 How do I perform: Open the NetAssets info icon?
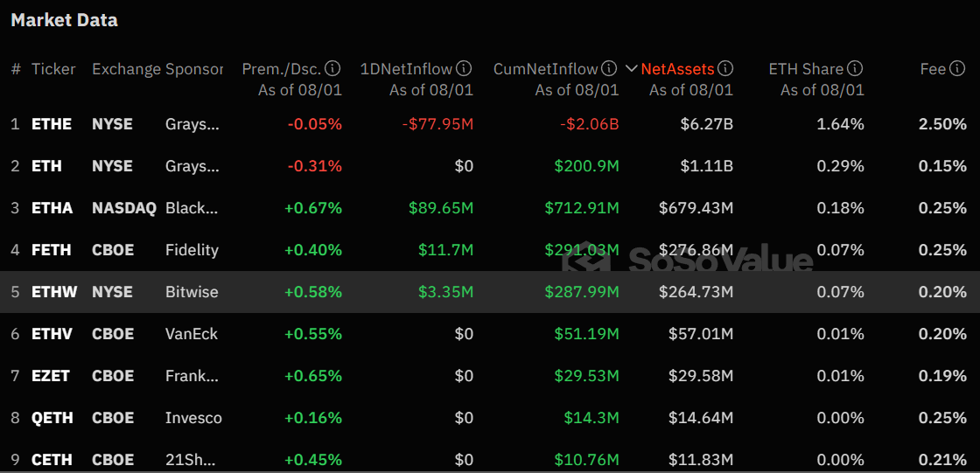click(x=725, y=68)
